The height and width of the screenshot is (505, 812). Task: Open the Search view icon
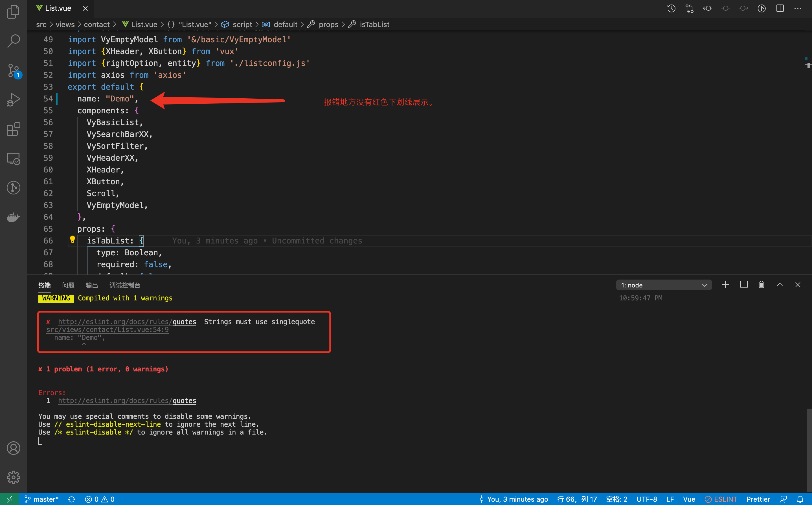point(13,41)
